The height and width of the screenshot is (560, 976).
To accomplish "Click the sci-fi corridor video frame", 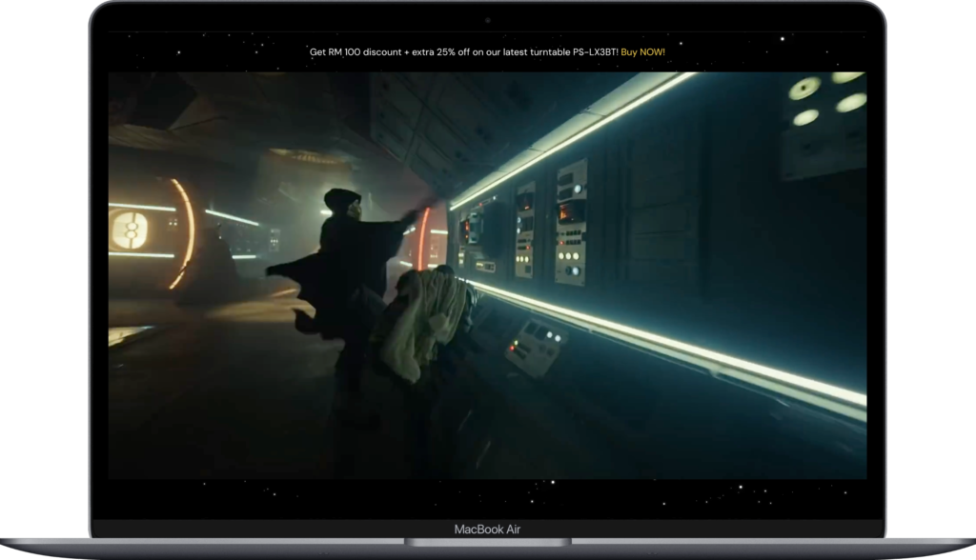I will coord(487,275).
